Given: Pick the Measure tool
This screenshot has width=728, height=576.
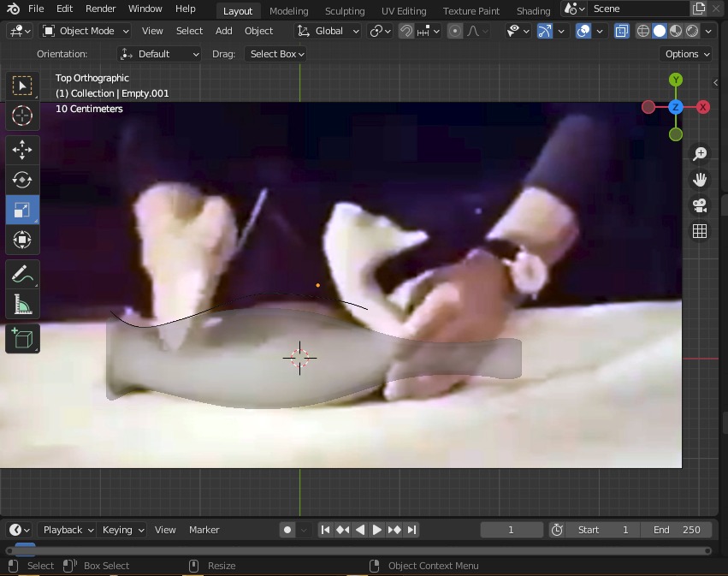Looking at the screenshot, I should pos(22,305).
